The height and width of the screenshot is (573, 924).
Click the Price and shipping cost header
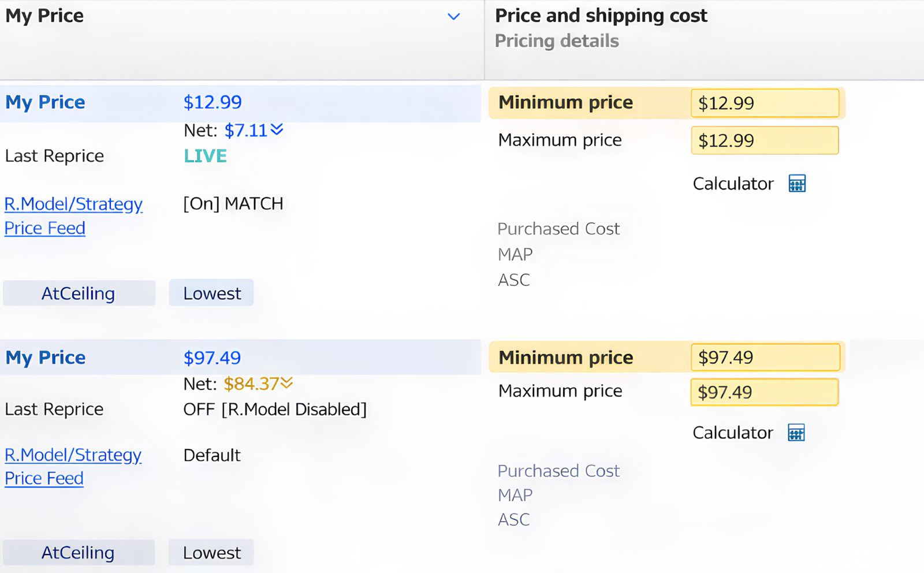pyautogui.click(x=601, y=16)
